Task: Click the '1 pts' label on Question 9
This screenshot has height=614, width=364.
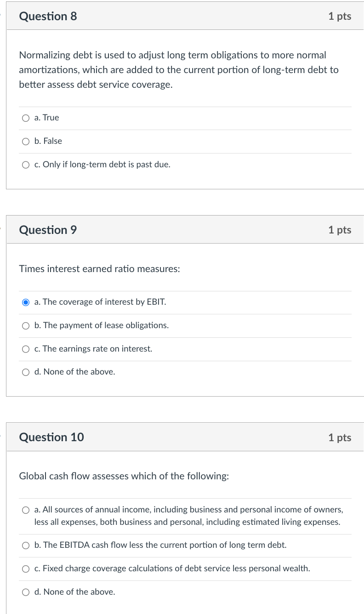Action: (x=340, y=230)
